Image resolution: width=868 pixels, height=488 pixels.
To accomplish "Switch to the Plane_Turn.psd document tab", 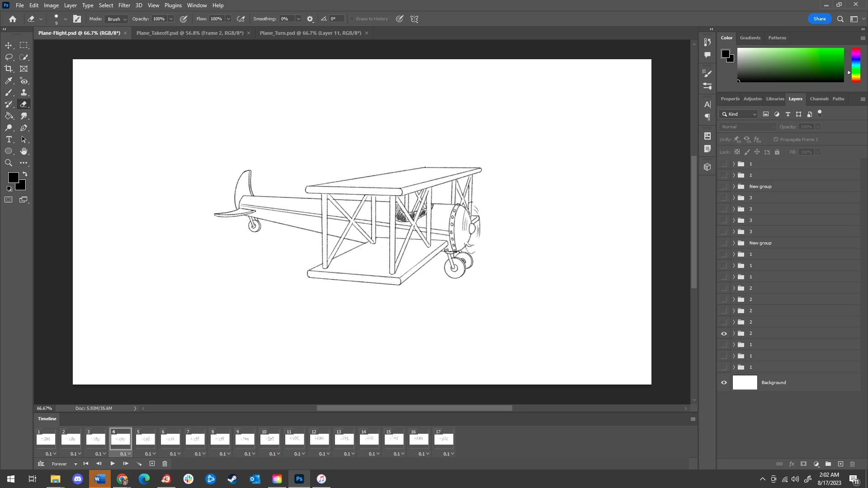I will point(310,33).
